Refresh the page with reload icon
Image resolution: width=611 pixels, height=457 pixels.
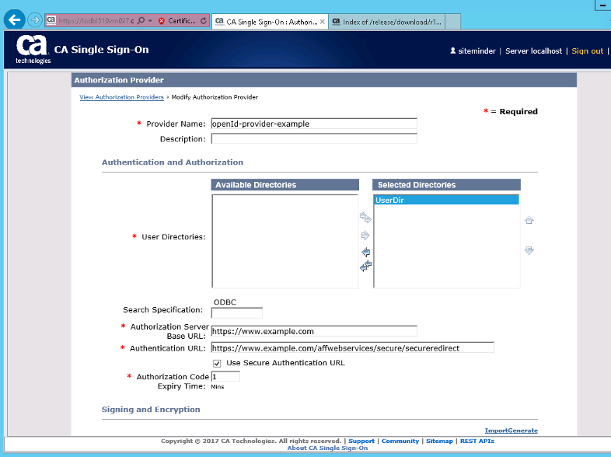pos(203,21)
